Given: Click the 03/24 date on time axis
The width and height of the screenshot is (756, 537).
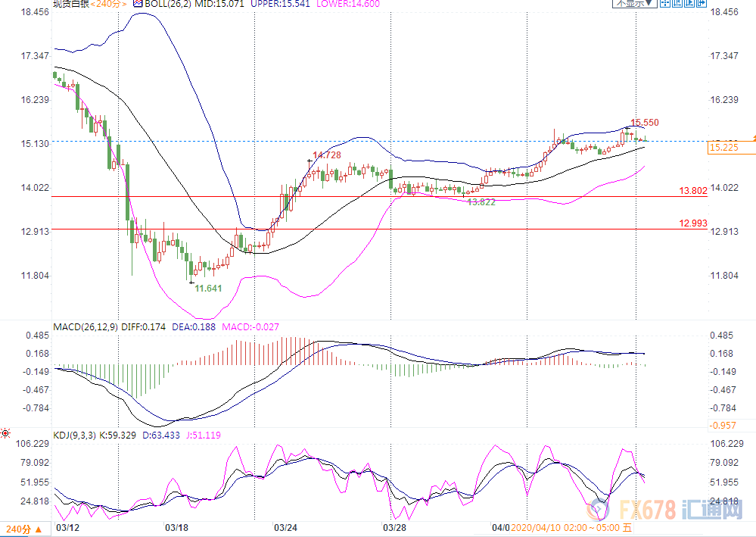Looking at the screenshot, I should (x=285, y=526).
